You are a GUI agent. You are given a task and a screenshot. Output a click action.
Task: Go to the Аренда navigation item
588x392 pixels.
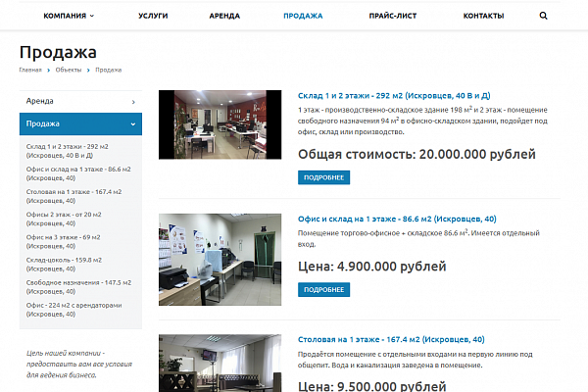click(x=224, y=16)
